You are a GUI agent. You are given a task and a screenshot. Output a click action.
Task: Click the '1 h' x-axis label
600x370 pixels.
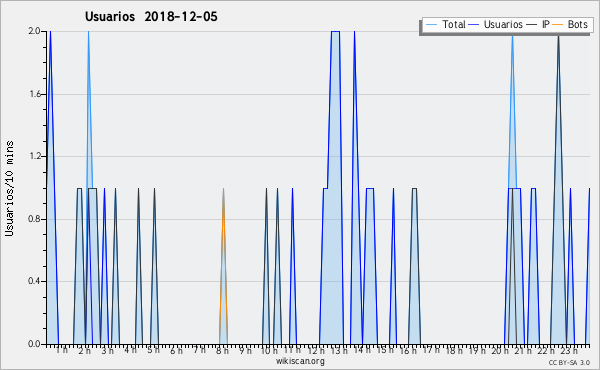click(62, 350)
